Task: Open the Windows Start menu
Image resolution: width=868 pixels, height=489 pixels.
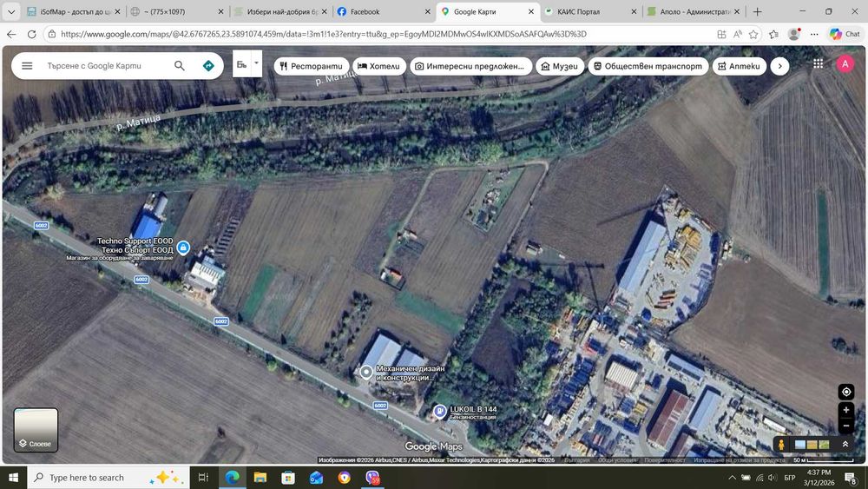Action: point(13,478)
